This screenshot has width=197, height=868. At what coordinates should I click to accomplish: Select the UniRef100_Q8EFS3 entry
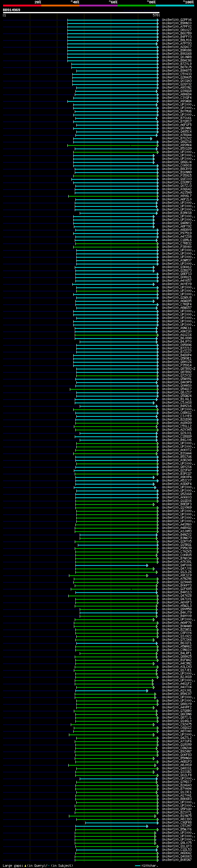click(177, 274)
